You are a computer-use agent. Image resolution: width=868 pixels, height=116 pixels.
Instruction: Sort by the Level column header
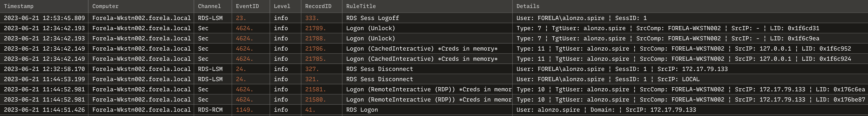[x=285, y=6]
